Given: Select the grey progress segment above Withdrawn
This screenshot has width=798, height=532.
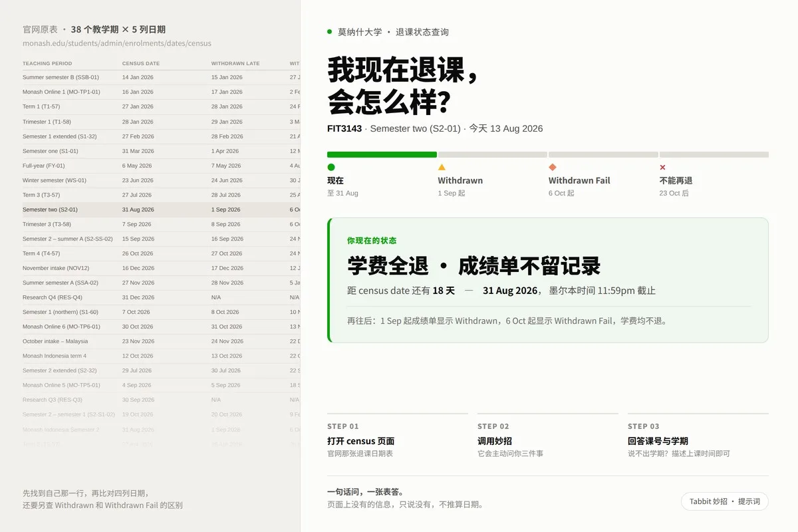Looking at the screenshot, I should tap(493, 154).
